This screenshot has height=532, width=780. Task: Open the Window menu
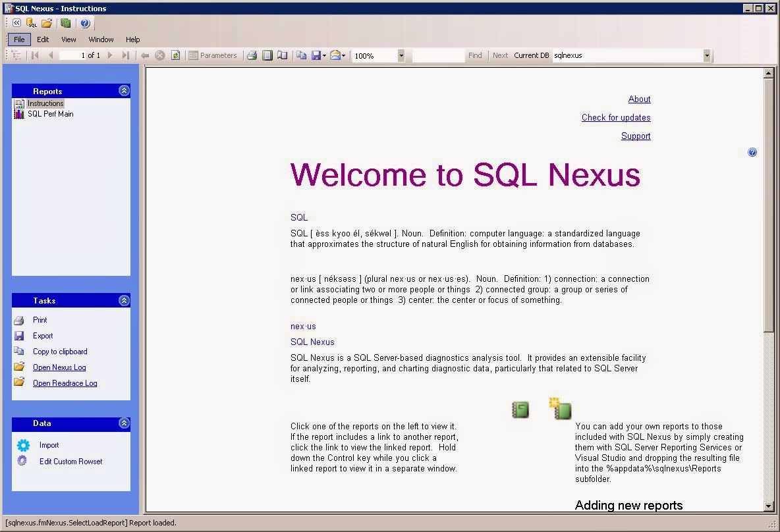[101, 40]
